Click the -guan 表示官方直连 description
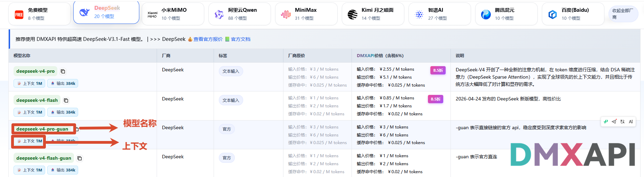Viewport: 644px width, 177px height. click(x=476, y=157)
